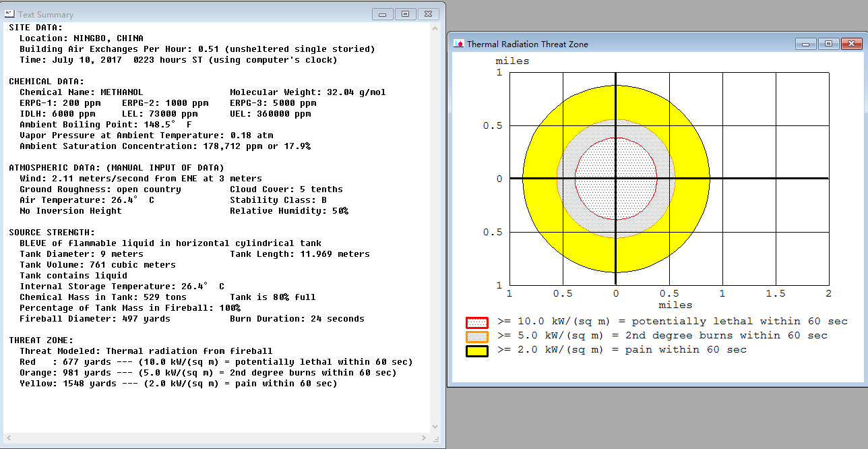Viewport: 868px width, 449px height.
Task: Click the 'Air Temperature: 26.4° C' text
Action: (87, 200)
